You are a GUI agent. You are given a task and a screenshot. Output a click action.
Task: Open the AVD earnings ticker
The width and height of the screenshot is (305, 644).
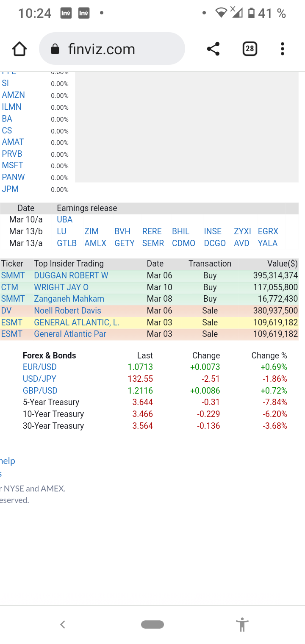pyautogui.click(x=242, y=244)
